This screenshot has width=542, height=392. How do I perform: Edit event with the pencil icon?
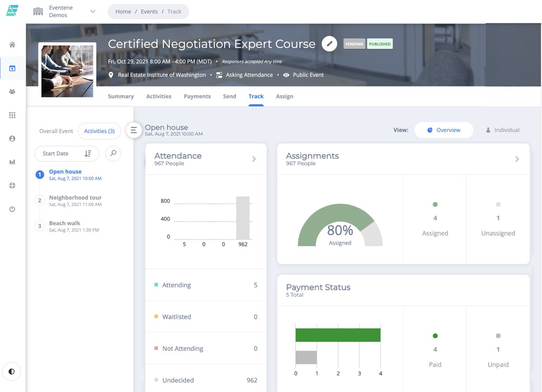tap(329, 44)
